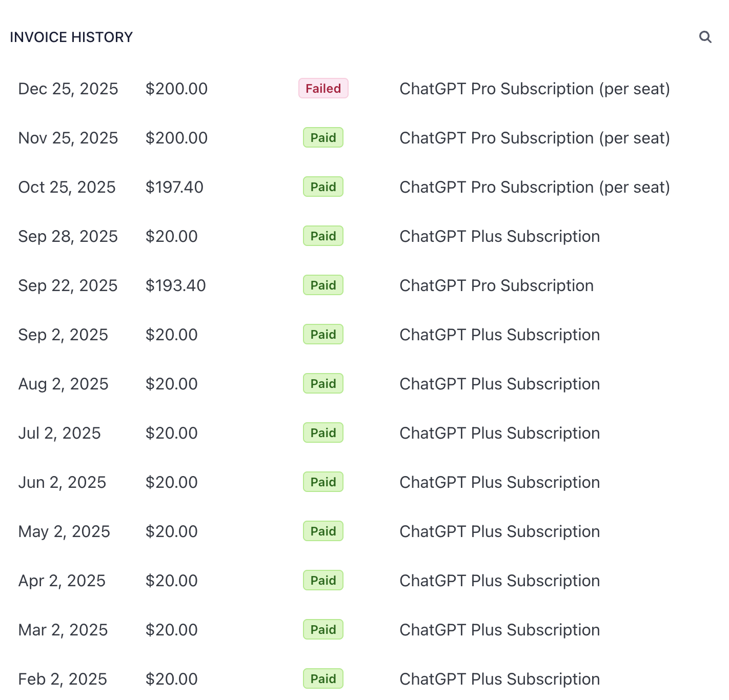Click the $193.40 Pro Subscription invoice
Screen dimensions: 729x700
click(x=175, y=285)
